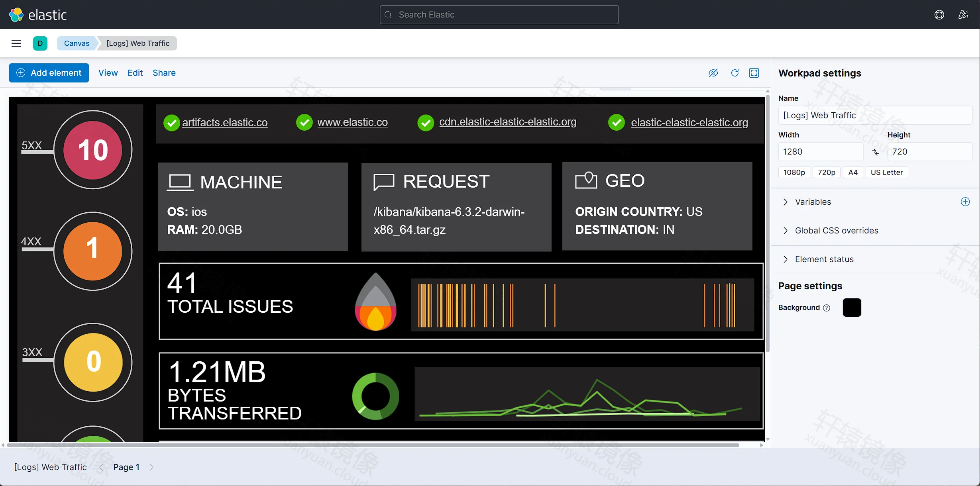The height and width of the screenshot is (486, 980).
Task: Select the 5XX red circle with 10
Action: click(x=93, y=150)
